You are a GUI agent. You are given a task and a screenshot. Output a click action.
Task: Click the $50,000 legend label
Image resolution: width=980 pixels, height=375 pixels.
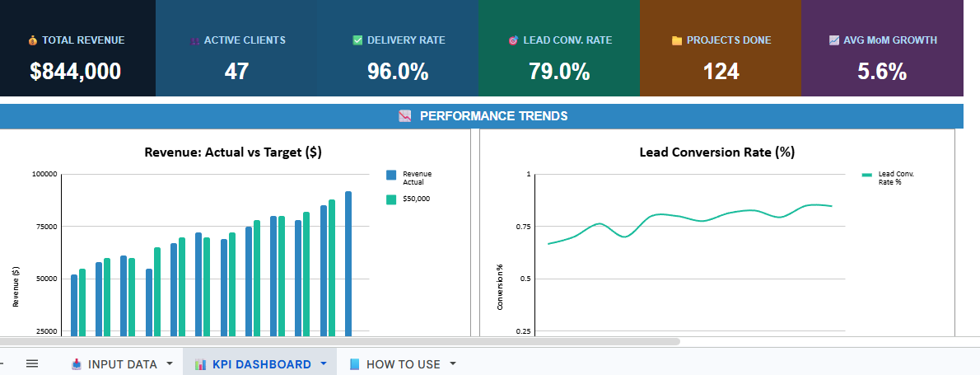416,199
